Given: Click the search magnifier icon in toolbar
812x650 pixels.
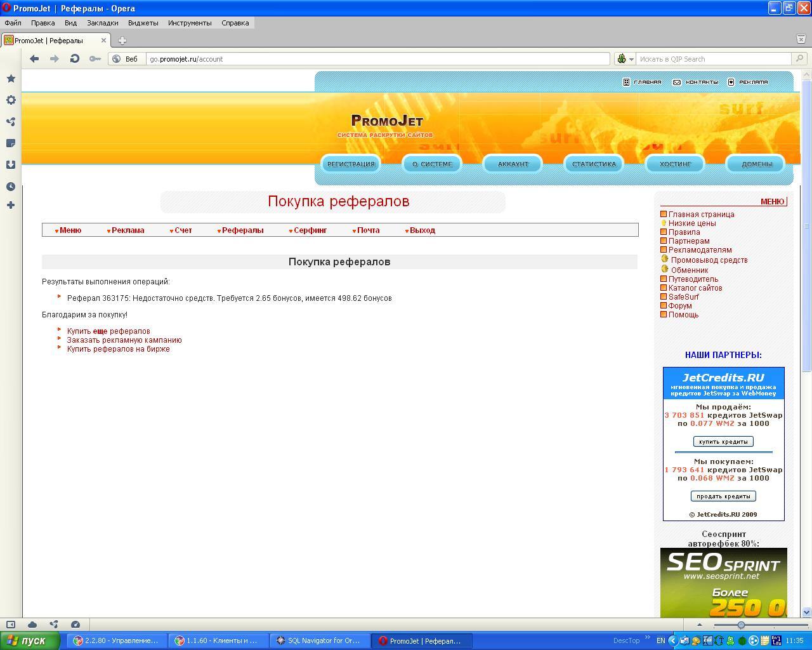Looking at the screenshot, I should (799, 58).
